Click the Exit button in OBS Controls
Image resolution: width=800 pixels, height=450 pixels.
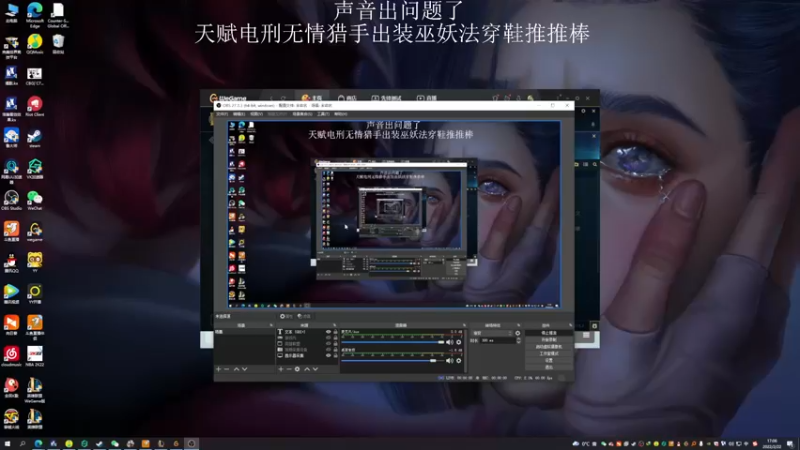coord(549,367)
